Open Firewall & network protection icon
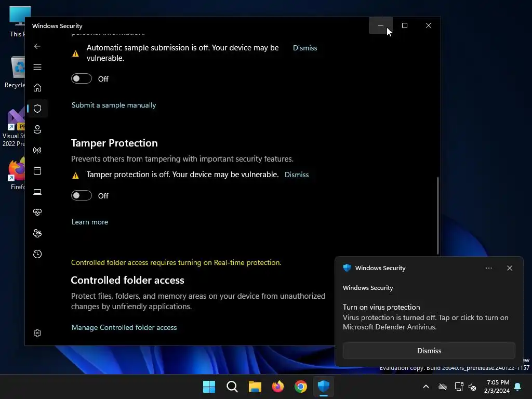Viewport: 532px width, 399px height. click(37, 150)
